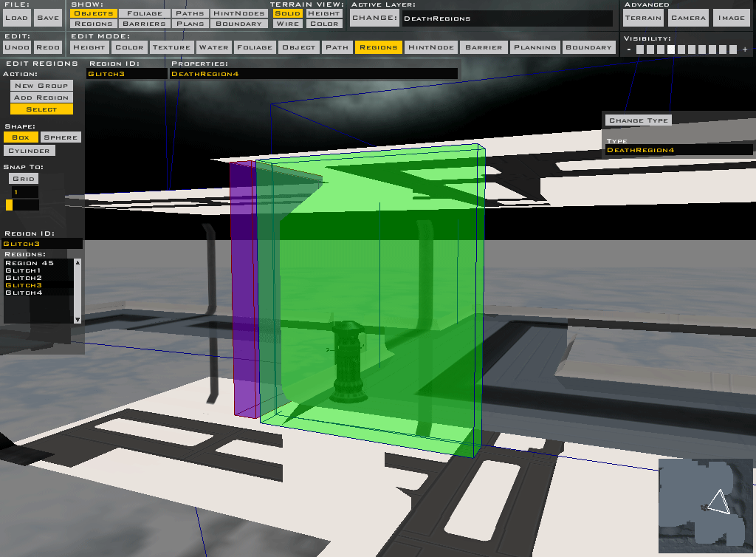Toggle showing Barriers
756x557 pixels.
[145, 24]
